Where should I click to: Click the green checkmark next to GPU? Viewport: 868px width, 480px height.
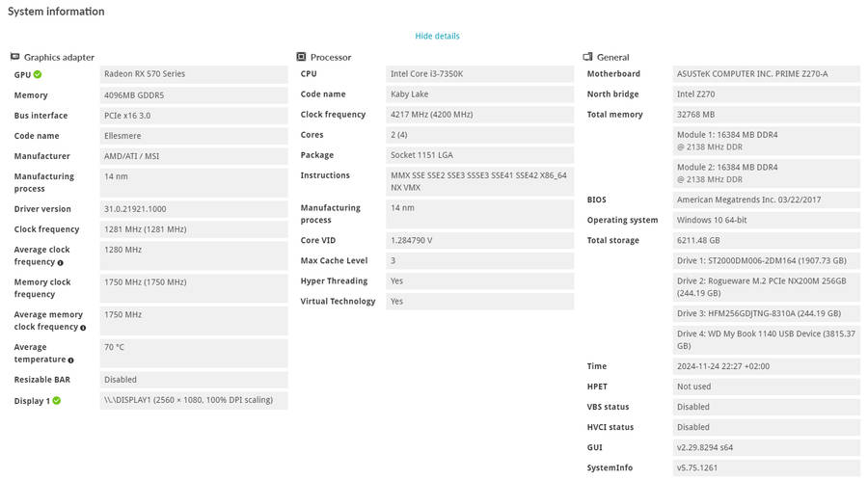tap(38, 74)
